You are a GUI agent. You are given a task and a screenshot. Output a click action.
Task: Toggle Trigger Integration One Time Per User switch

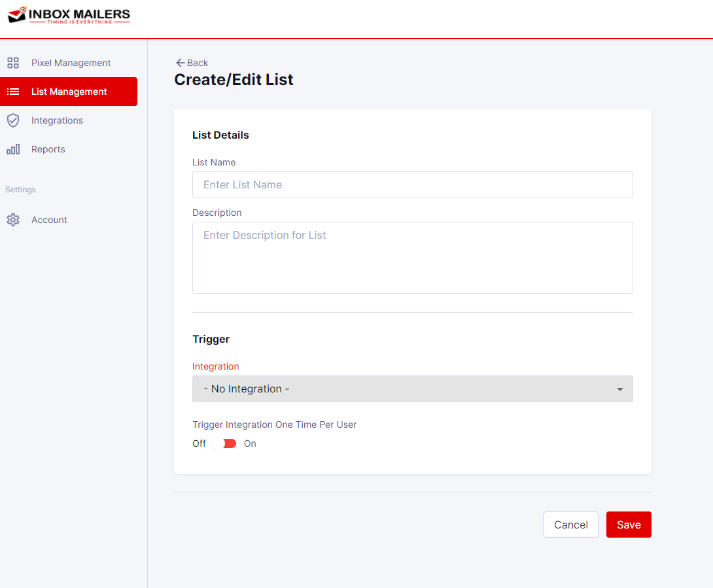pyautogui.click(x=224, y=443)
